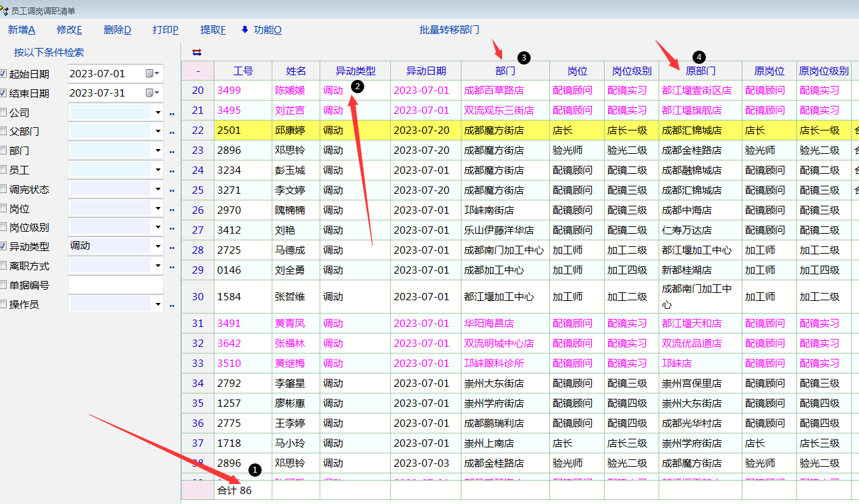Image resolution: width=859 pixels, height=504 pixels.
Task: Enable the 部门 filter checkbox
Action: point(4,151)
